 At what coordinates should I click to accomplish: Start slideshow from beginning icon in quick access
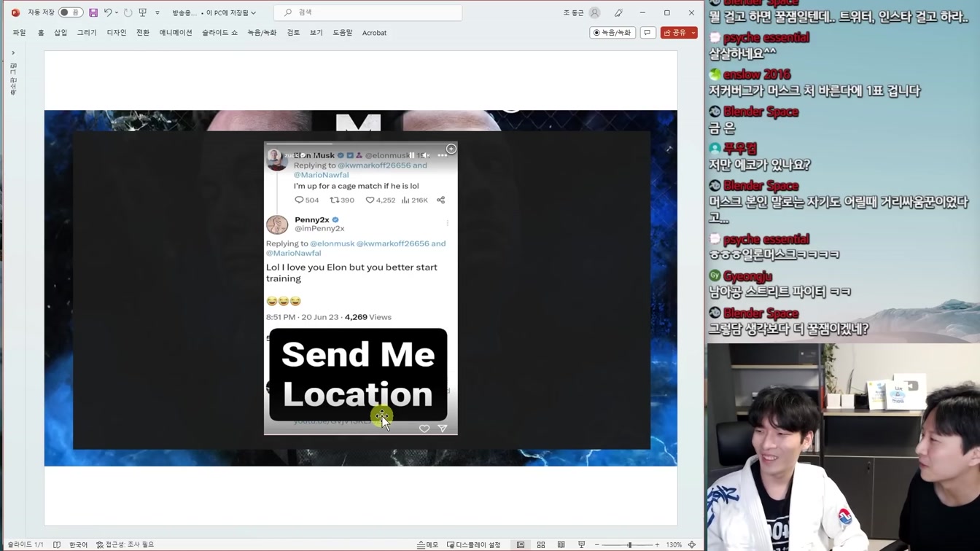143,12
